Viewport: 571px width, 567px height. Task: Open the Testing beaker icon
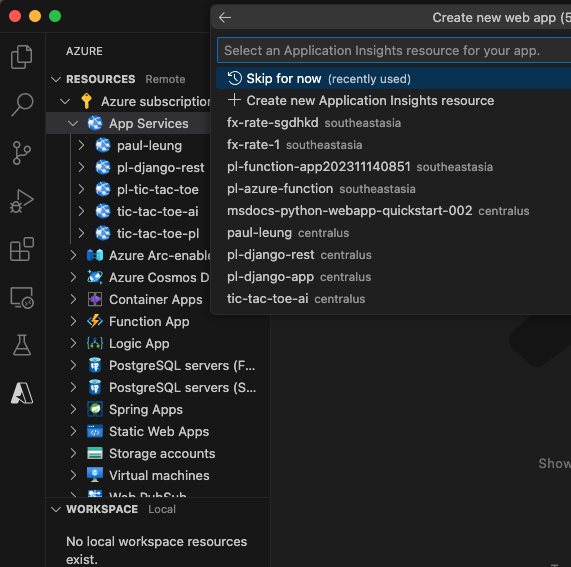(x=21, y=345)
